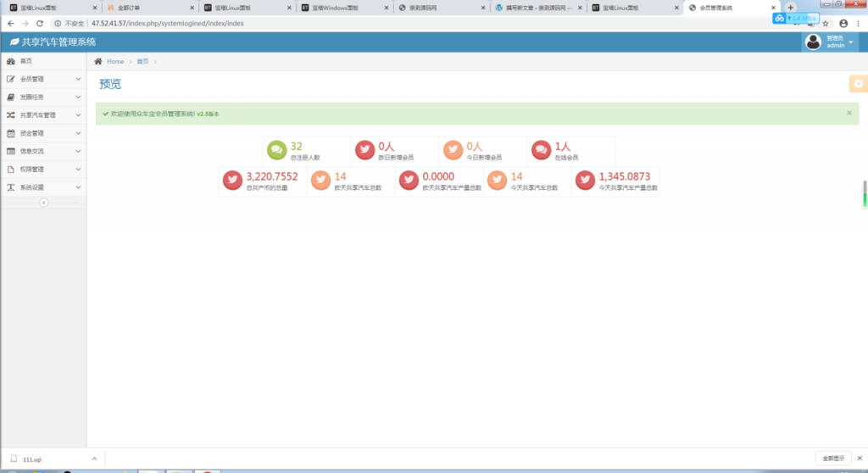Expand the 系统设置 sidebar menu

coord(43,187)
